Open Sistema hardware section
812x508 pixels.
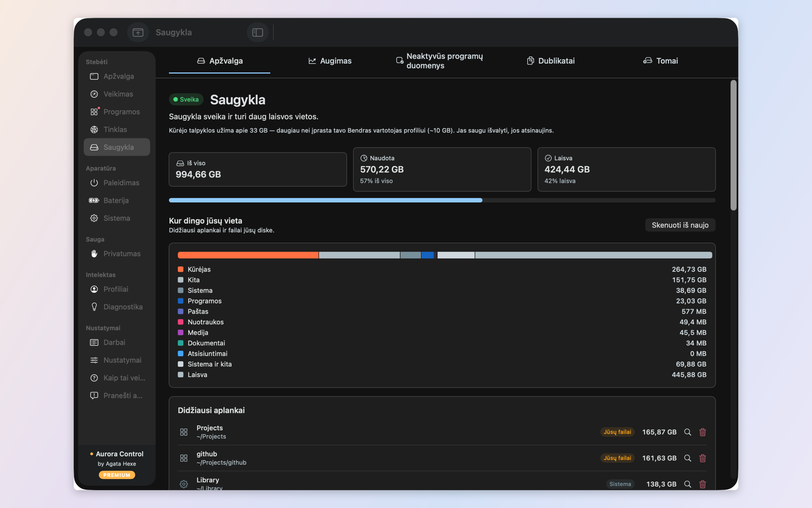(117, 218)
